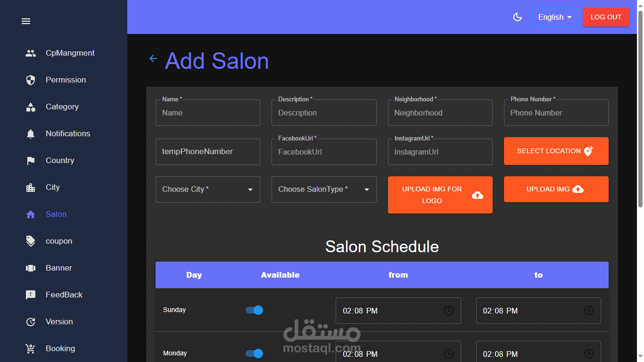The height and width of the screenshot is (362, 644).
Task: Open clock picker in Monday 'to' time
Action: (589, 354)
